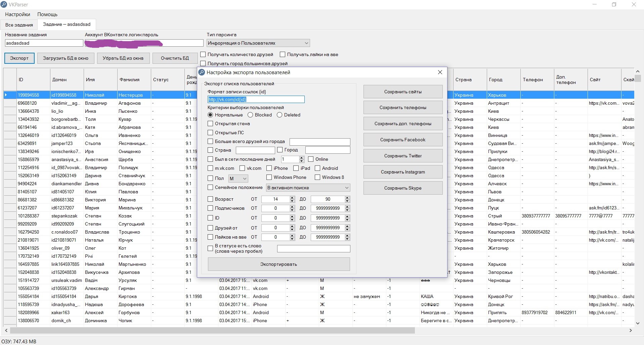This screenshot has height=345, width=644.
Task: Enable the Лайков на аве checkbox
Action: pyautogui.click(x=210, y=237)
